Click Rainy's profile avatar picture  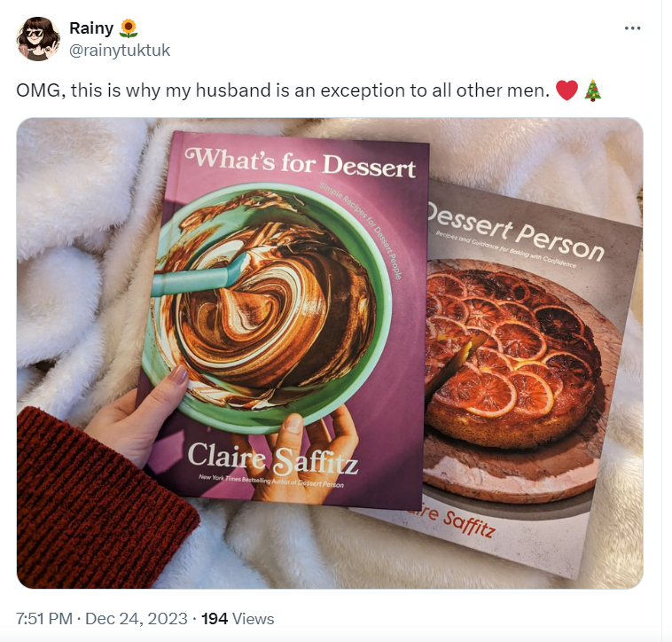coord(37,39)
